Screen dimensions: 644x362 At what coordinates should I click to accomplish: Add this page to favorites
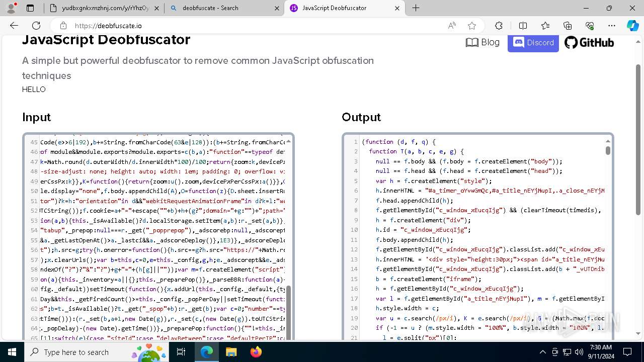472,26
